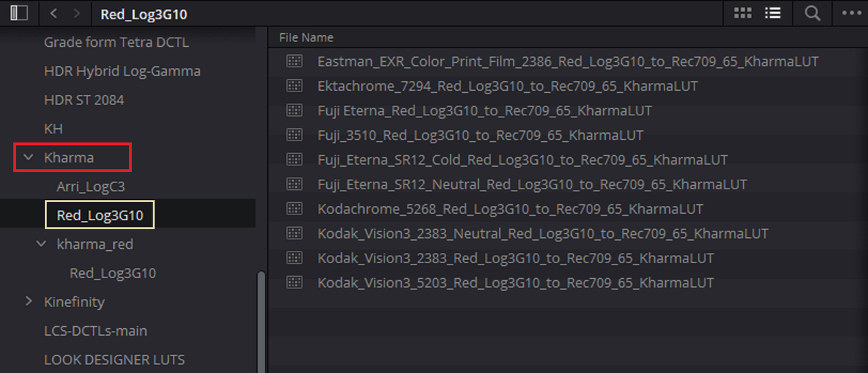Select the LOOK DESIGNER LUTS folder
Image resolution: width=868 pixels, height=373 pixels.
point(115,359)
